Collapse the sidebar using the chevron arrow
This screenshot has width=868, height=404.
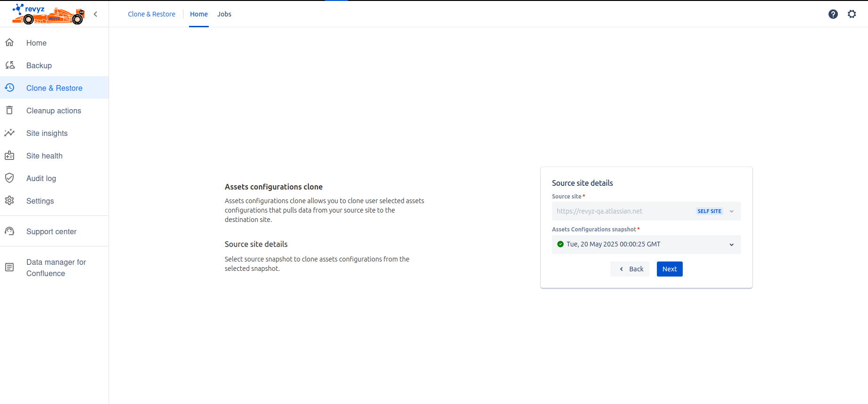tap(95, 14)
